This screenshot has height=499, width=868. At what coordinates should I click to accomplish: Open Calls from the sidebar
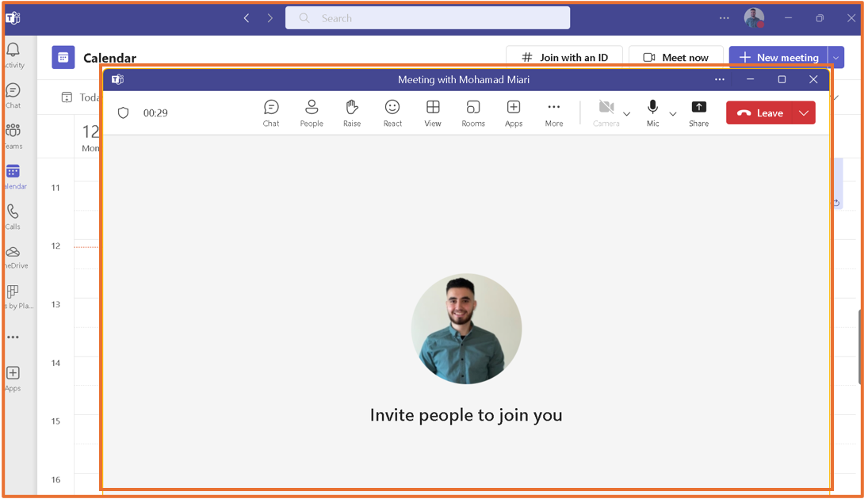click(13, 212)
